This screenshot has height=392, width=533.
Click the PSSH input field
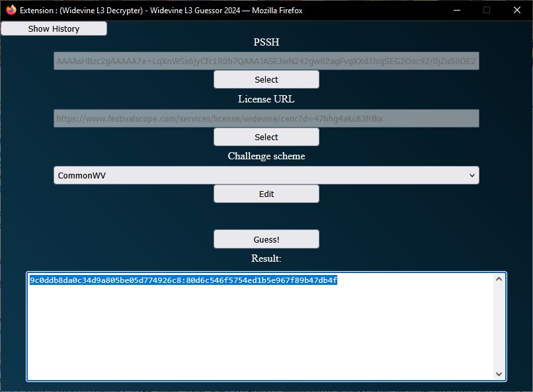[266, 61]
